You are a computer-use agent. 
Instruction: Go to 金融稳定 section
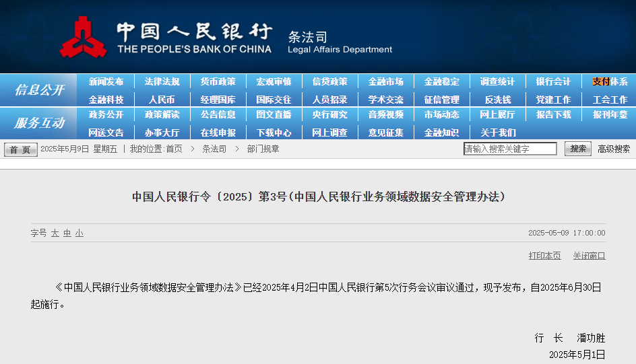442,82
